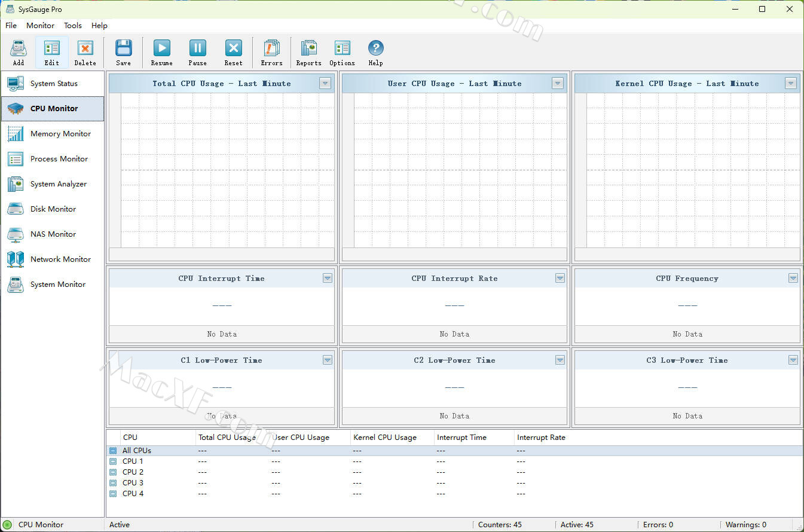Open the Tools menu
This screenshot has width=804, height=532.
(73, 26)
